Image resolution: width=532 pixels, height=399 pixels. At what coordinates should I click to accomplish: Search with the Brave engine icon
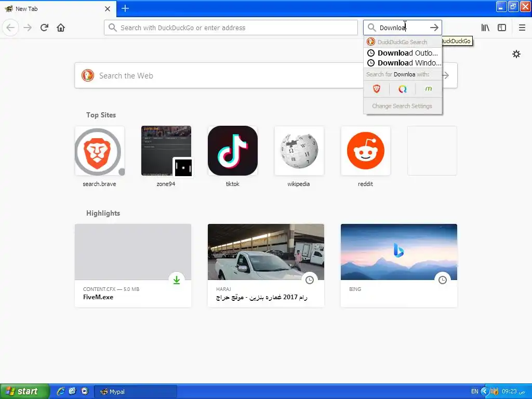click(x=376, y=89)
